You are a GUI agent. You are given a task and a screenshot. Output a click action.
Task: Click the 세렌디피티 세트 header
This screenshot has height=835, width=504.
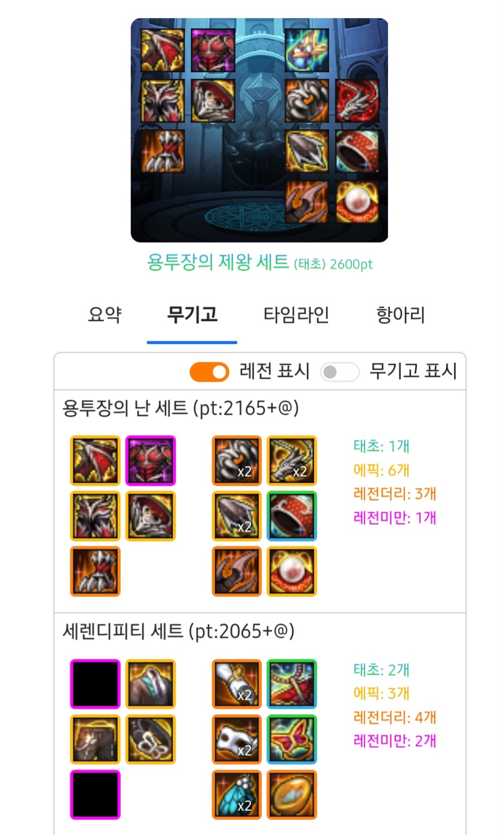click(x=178, y=631)
